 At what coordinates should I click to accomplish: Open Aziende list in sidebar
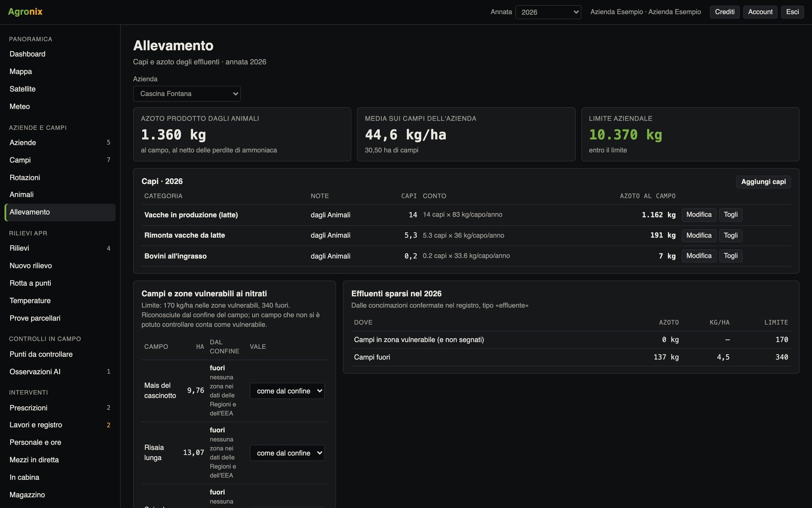(60, 143)
